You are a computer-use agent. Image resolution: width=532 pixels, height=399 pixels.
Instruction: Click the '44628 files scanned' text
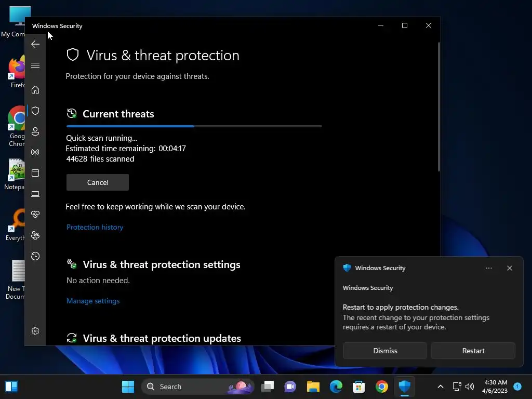(x=100, y=159)
